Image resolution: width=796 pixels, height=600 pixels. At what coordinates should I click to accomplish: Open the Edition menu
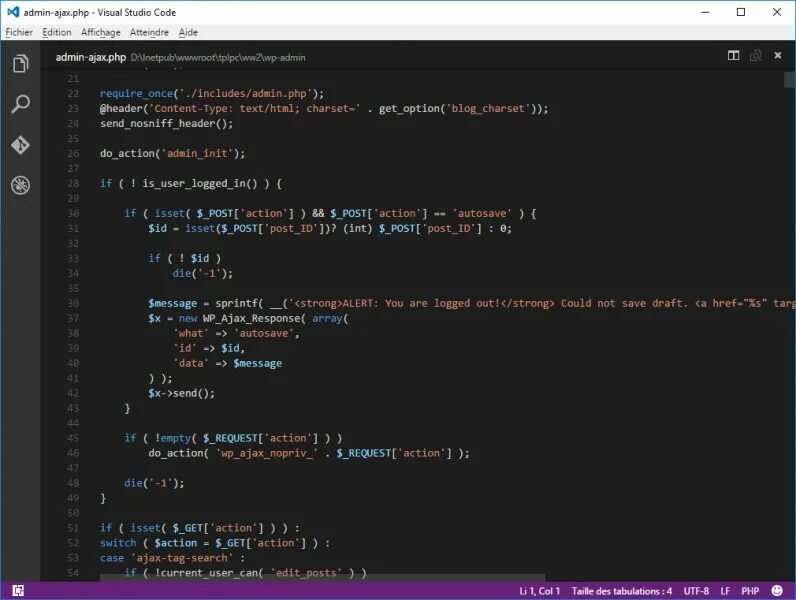coord(56,32)
